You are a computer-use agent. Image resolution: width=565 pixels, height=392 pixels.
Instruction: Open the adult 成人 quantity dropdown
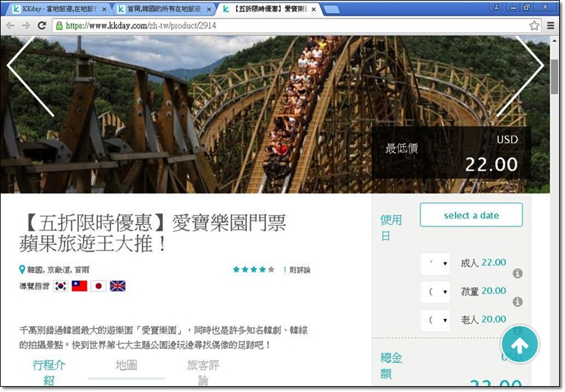pos(435,264)
